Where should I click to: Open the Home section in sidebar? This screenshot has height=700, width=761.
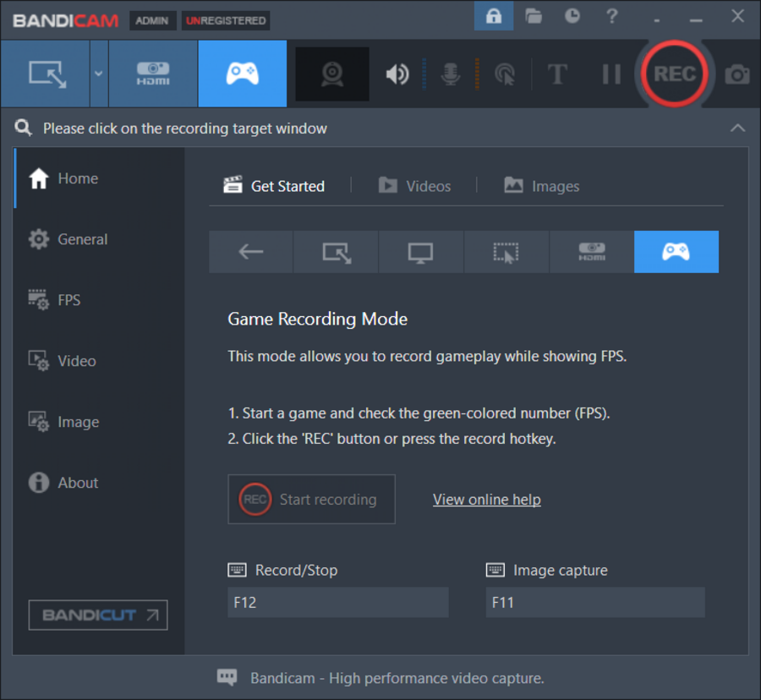[x=99, y=178]
